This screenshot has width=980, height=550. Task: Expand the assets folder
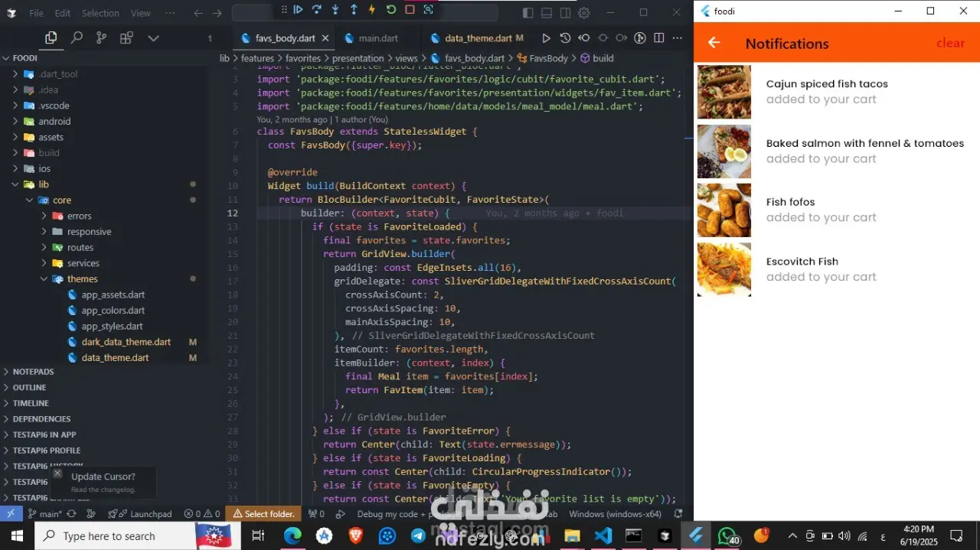coord(15,137)
